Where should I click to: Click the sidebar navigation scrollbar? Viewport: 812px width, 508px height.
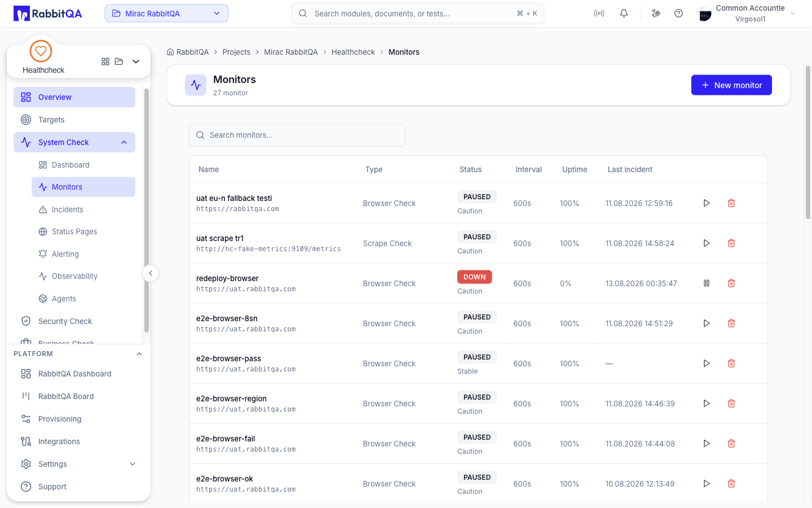tap(147, 210)
